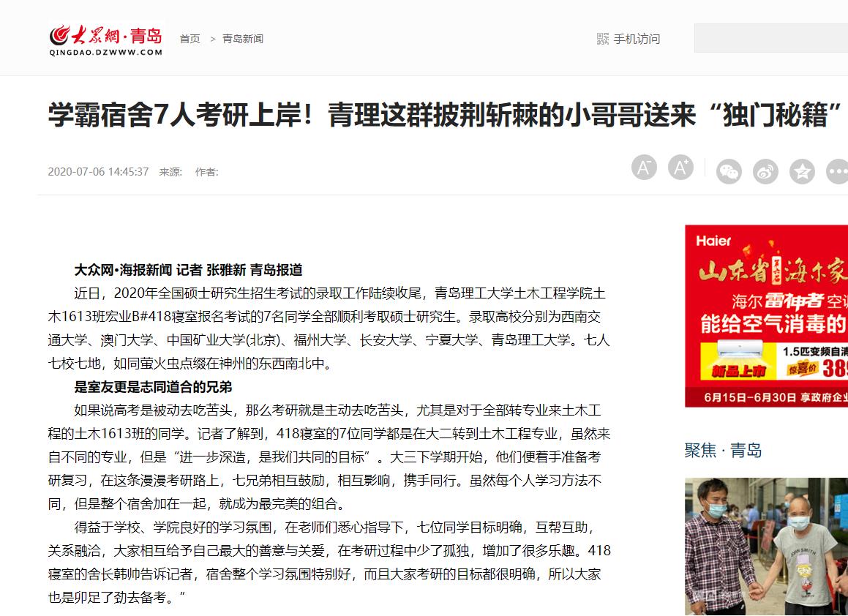Click the 来源 source label

(170, 172)
